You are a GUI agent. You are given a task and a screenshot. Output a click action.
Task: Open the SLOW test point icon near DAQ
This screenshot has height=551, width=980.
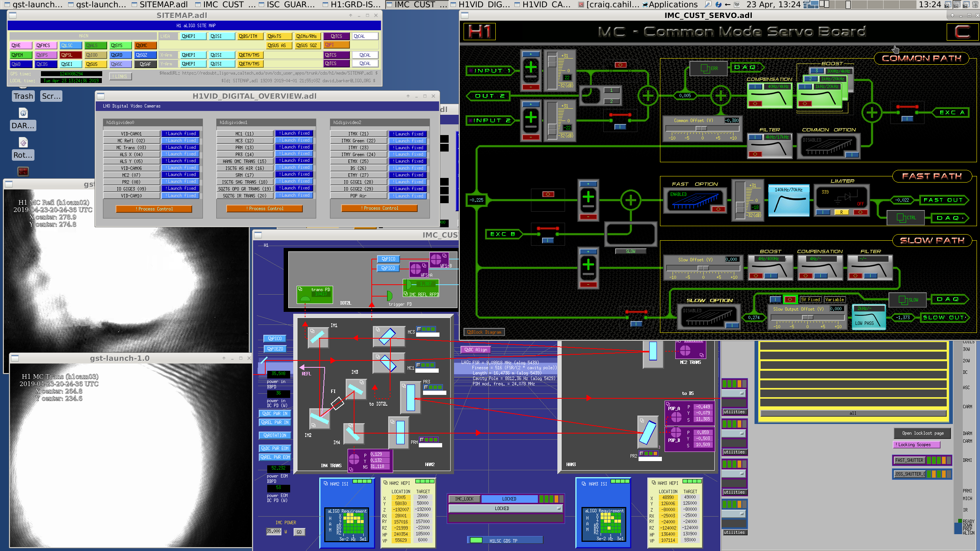click(907, 300)
